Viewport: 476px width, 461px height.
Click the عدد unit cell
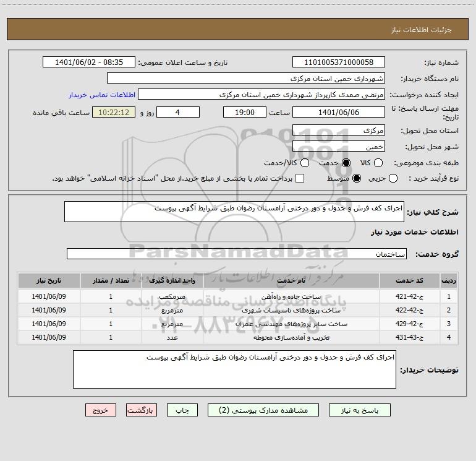[x=172, y=337]
